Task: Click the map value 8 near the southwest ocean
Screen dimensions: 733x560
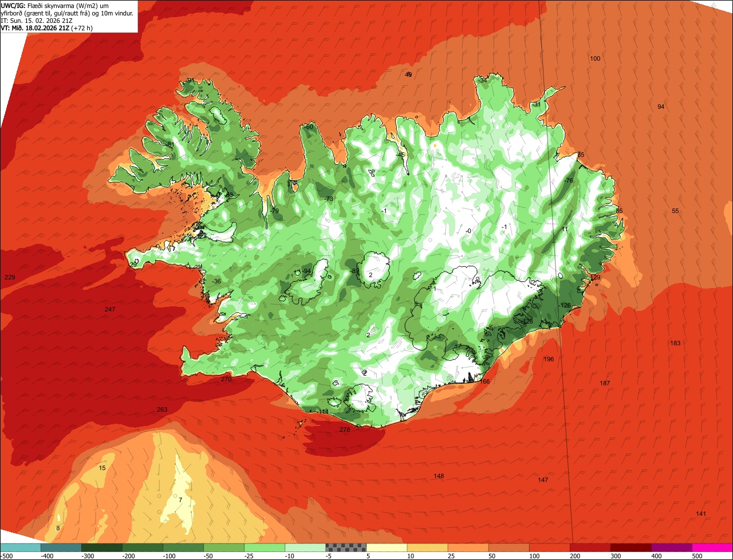Action: [57, 528]
